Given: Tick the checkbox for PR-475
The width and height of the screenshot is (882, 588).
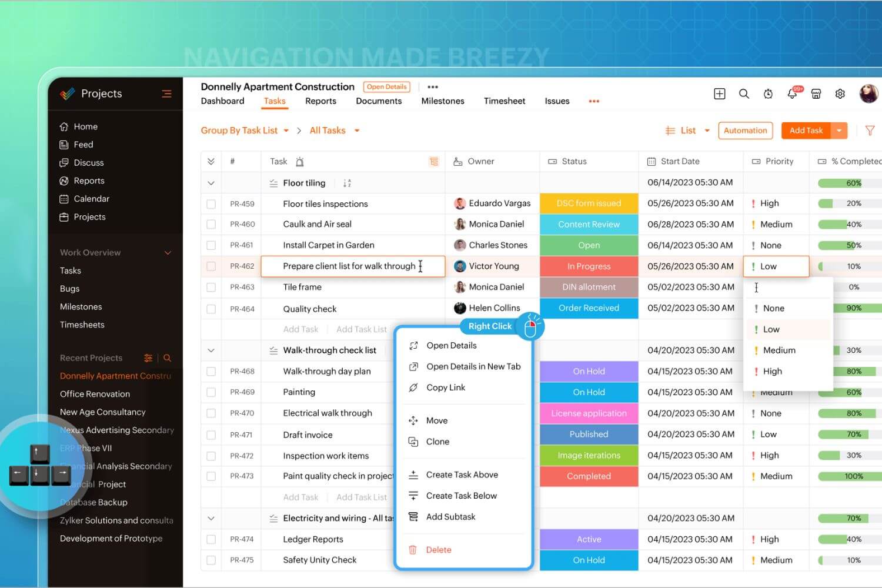Looking at the screenshot, I should [211, 560].
